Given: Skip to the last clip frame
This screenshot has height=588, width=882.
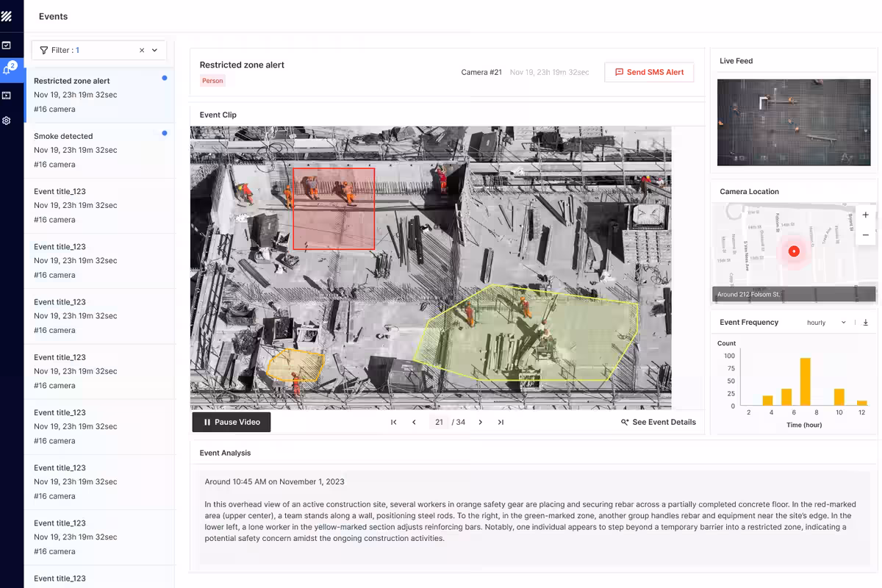Looking at the screenshot, I should pyautogui.click(x=501, y=423).
